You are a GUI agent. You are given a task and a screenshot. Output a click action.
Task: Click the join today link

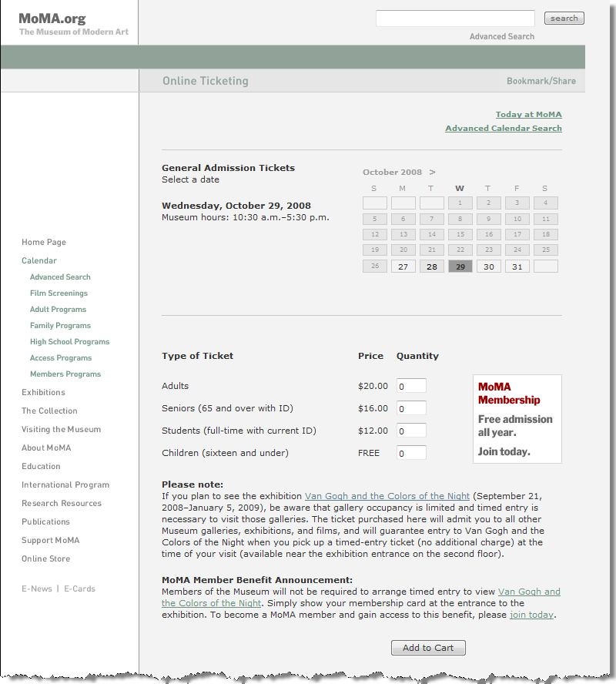[x=531, y=615]
